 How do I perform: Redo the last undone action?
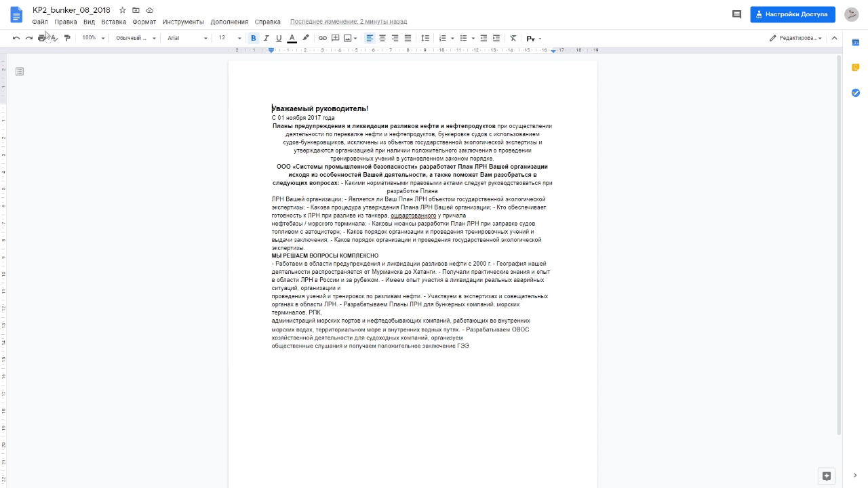click(x=29, y=38)
